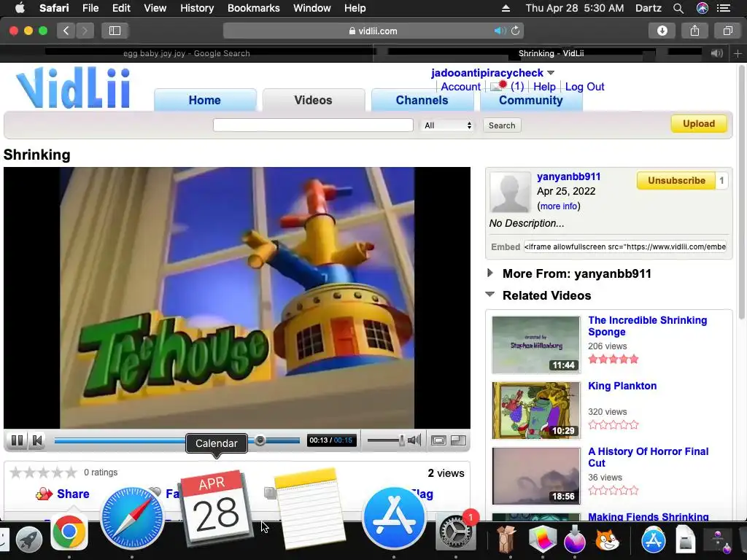The width and height of the screenshot is (747, 560).
Task: Switch to egg baby joy joy tab
Action: (x=187, y=53)
